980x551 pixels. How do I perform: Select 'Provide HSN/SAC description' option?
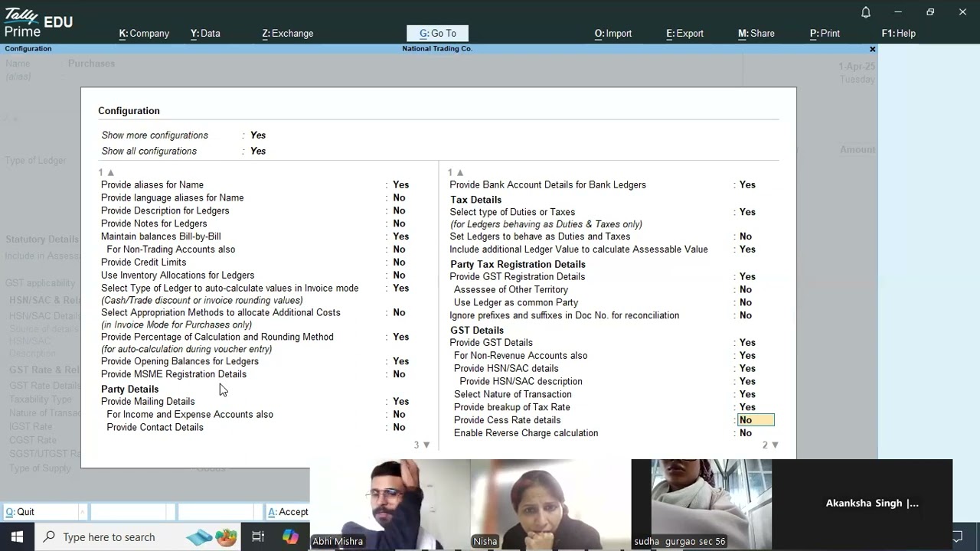tap(521, 382)
